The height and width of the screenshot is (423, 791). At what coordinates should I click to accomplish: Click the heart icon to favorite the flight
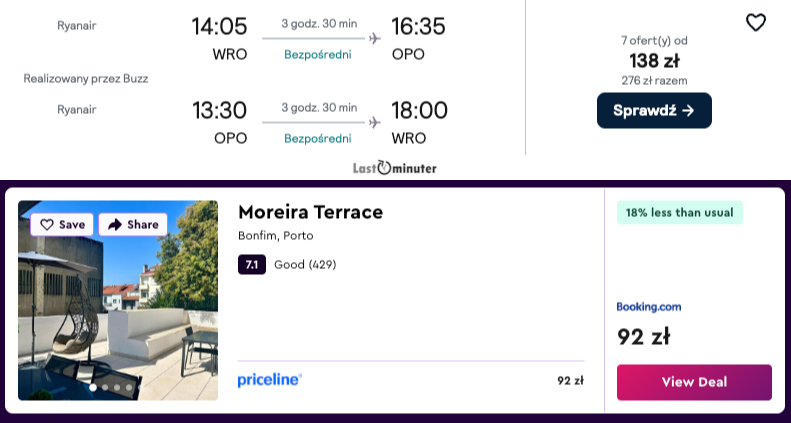point(756,22)
